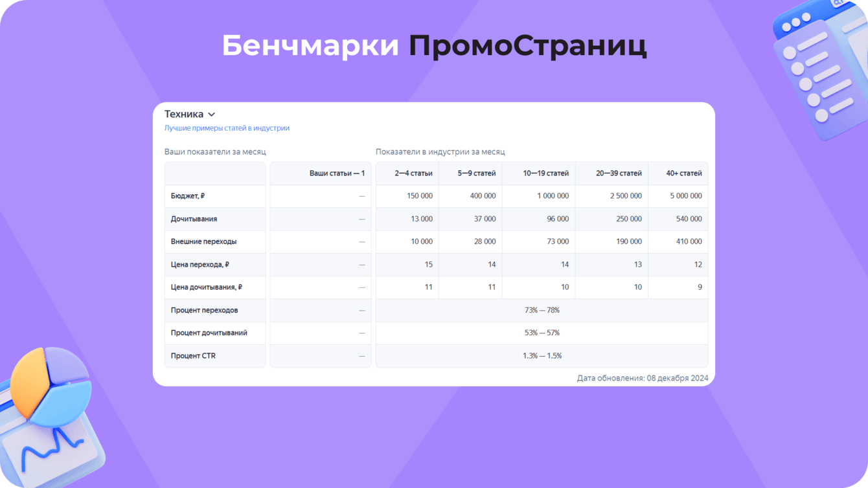Viewport: 868px width, 488px height.
Task: Click the dash in your Цена перехода row
Action: pos(362,265)
